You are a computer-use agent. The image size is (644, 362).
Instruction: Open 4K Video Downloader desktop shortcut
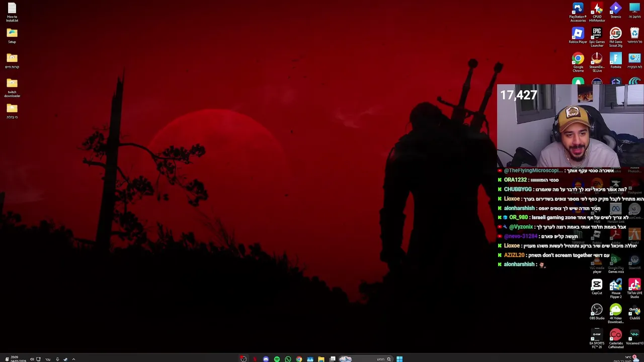616,314
